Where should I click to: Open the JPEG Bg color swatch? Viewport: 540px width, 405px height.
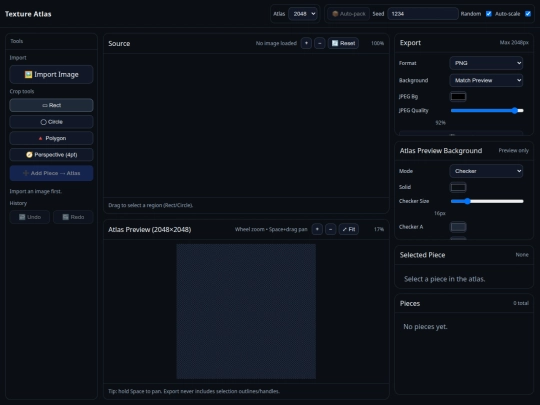point(458,96)
